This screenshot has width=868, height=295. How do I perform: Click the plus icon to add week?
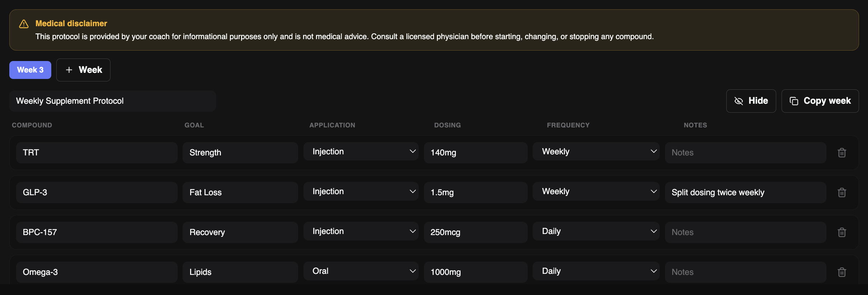point(69,70)
